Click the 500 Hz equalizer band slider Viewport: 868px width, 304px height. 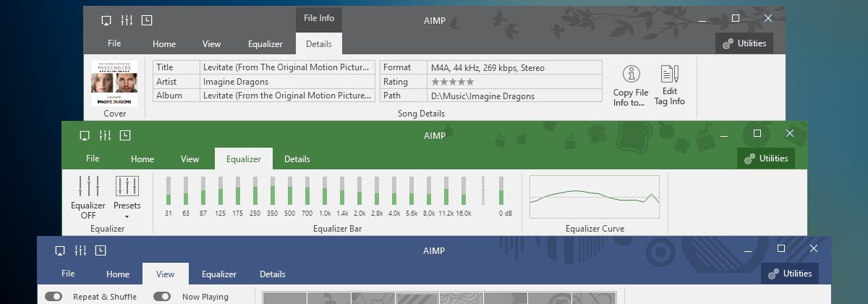click(x=290, y=190)
